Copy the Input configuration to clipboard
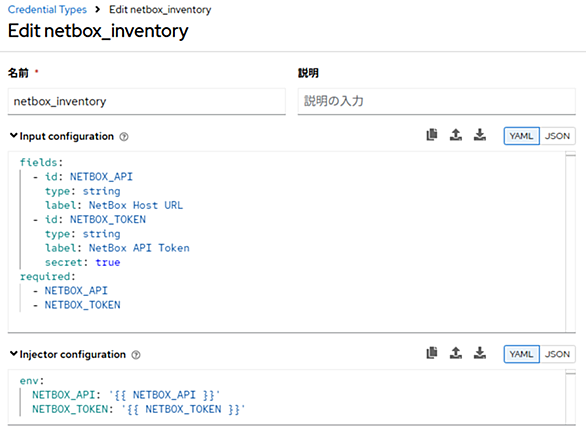Viewport: 586px width, 434px height. coord(432,135)
